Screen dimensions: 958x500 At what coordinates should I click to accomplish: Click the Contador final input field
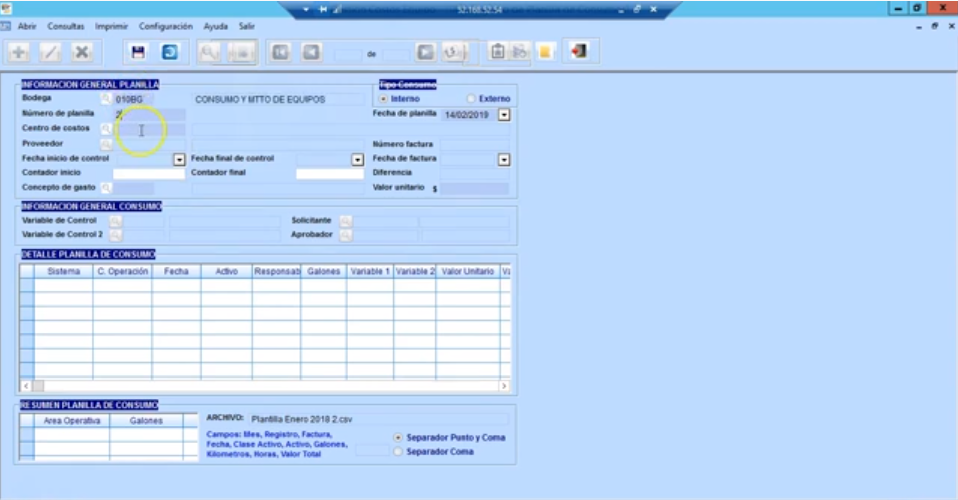[x=330, y=174]
